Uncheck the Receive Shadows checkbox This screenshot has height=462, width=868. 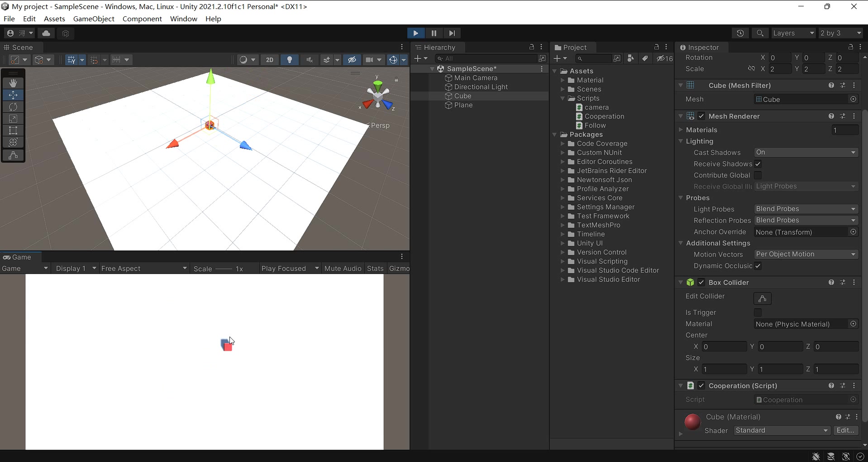(x=758, y=164)
